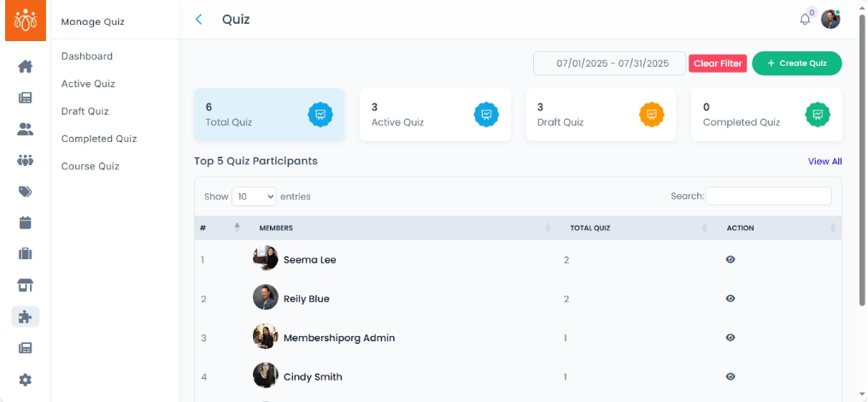Open the date range filter picker
The image size is (868, 402).
[609, 63]
